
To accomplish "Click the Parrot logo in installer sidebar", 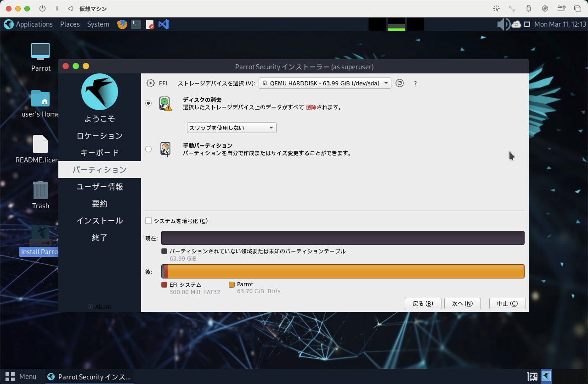I will pos(100,92).
